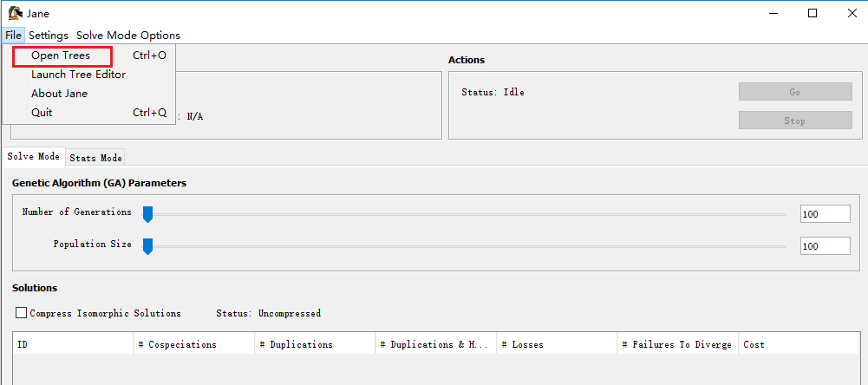Select Launch Tree Editor menu entry
This screenshot has height=385, width=868.
pyautogui.click(x=89, y=75)
